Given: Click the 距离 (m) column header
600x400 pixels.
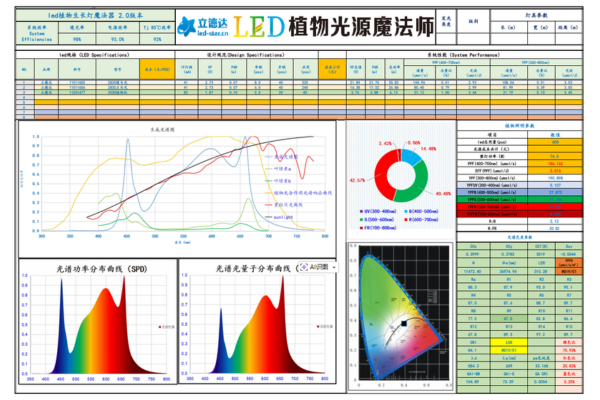Looking at the screenshot, I should pyautogui.click(x=569, y=28).
